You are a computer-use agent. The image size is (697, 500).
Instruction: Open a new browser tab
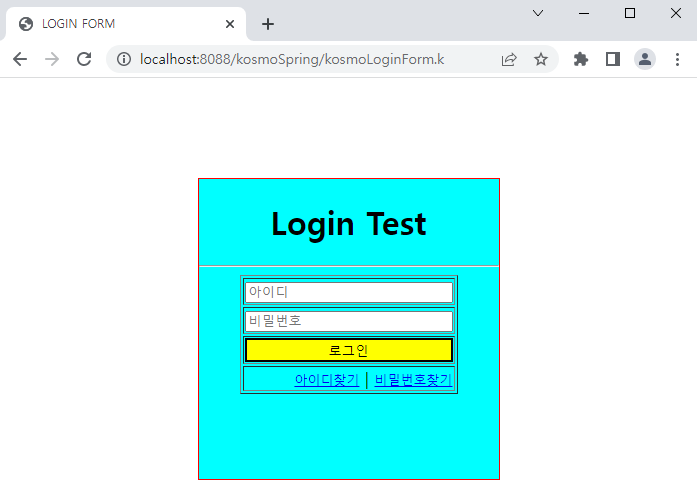pos(268,24)
